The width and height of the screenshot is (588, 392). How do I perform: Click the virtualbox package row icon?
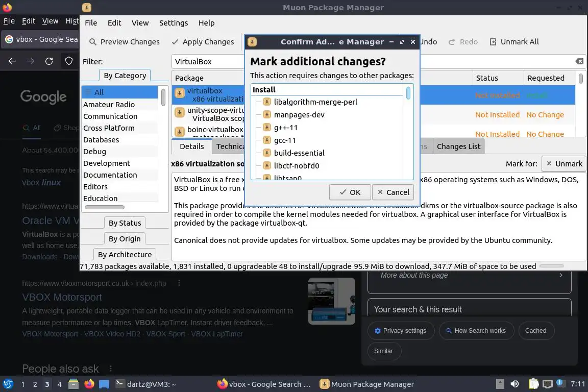coord(180,93)
